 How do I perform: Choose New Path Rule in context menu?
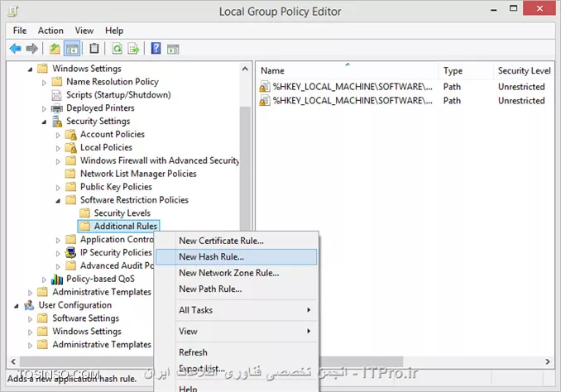(210, 289)
